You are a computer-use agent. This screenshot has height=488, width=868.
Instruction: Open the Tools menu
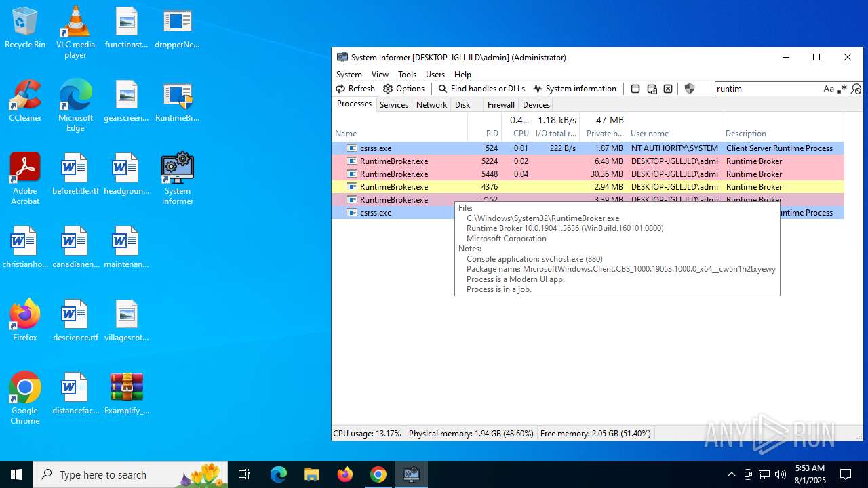coord(407,75)
